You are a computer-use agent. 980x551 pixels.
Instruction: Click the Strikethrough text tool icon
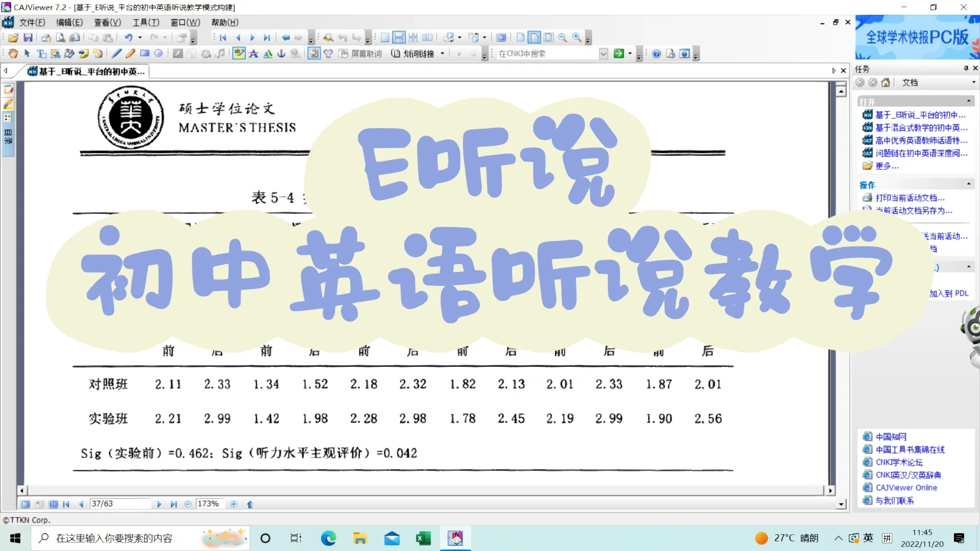coord(254,54)
